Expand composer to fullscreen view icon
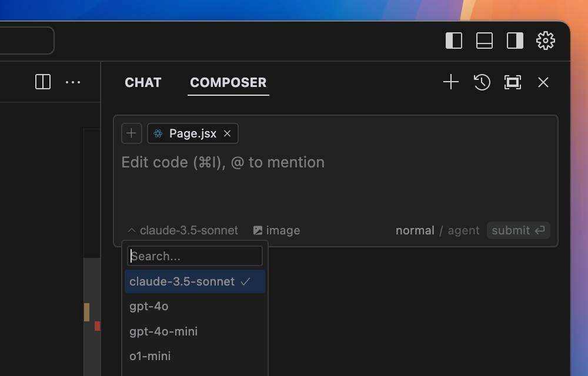 point(513,82)
